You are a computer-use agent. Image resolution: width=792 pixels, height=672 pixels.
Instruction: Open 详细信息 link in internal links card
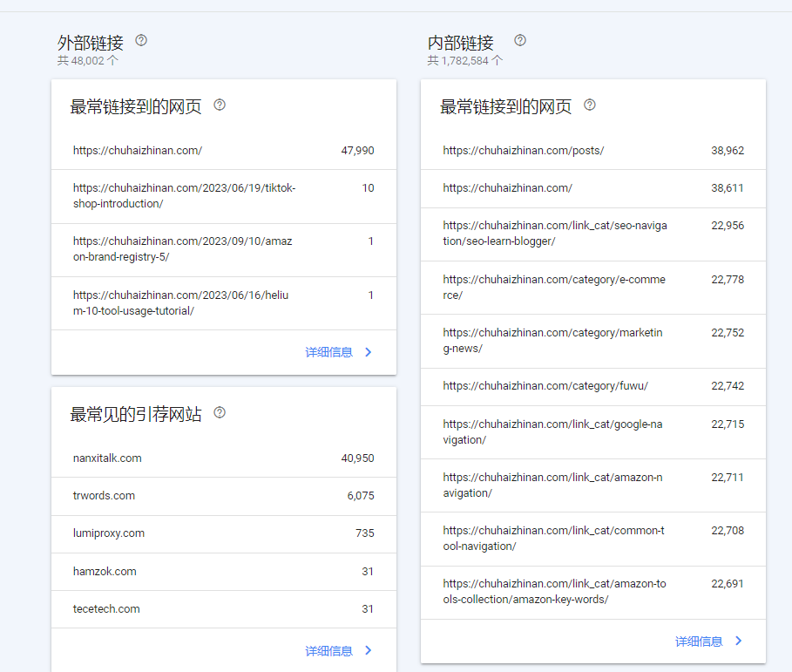pos(699,641)
